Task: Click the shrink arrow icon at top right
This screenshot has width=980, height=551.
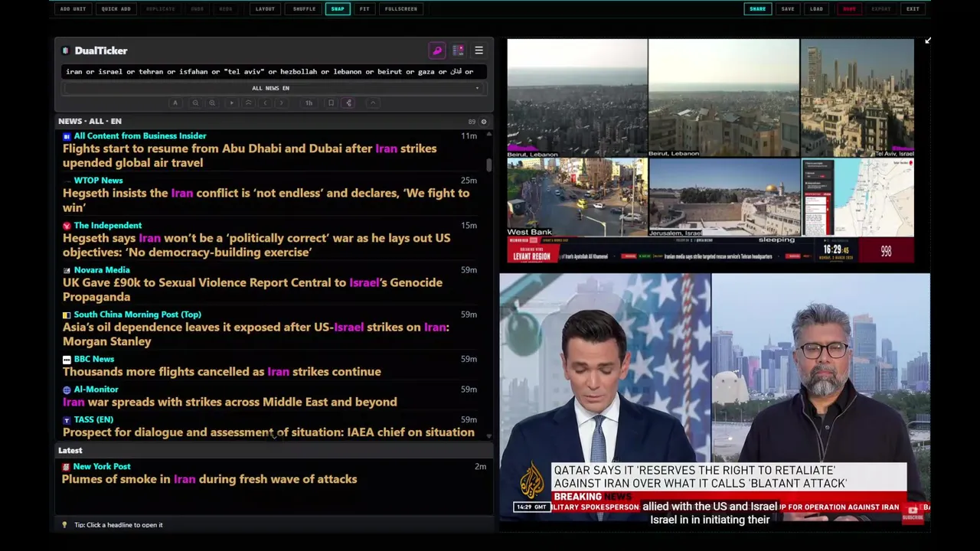Action: 928,41
